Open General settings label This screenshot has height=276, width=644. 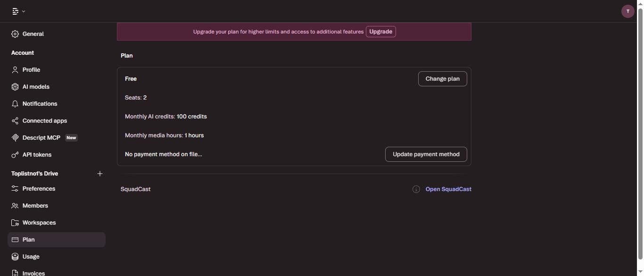click(x=33, y=34)
